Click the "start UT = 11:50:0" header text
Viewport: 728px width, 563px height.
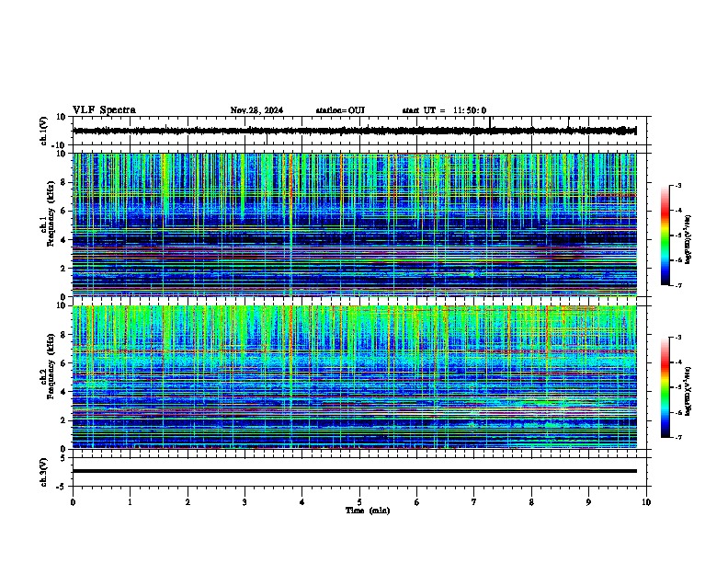point(444,110)
